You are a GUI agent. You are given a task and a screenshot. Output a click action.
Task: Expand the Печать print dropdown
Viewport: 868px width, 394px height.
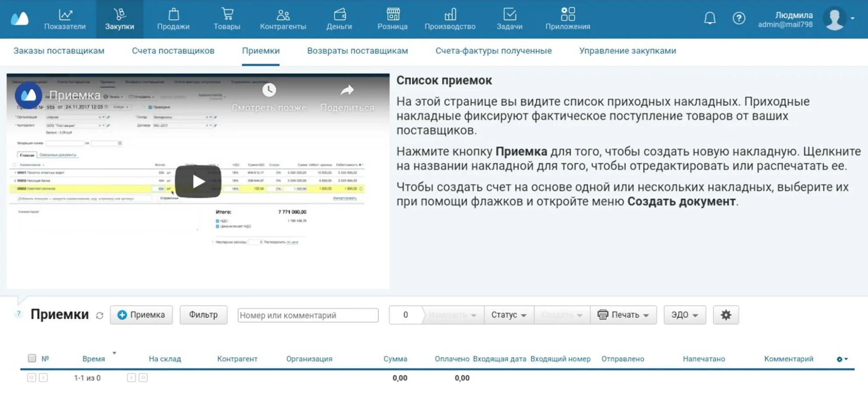click(623, 315)
